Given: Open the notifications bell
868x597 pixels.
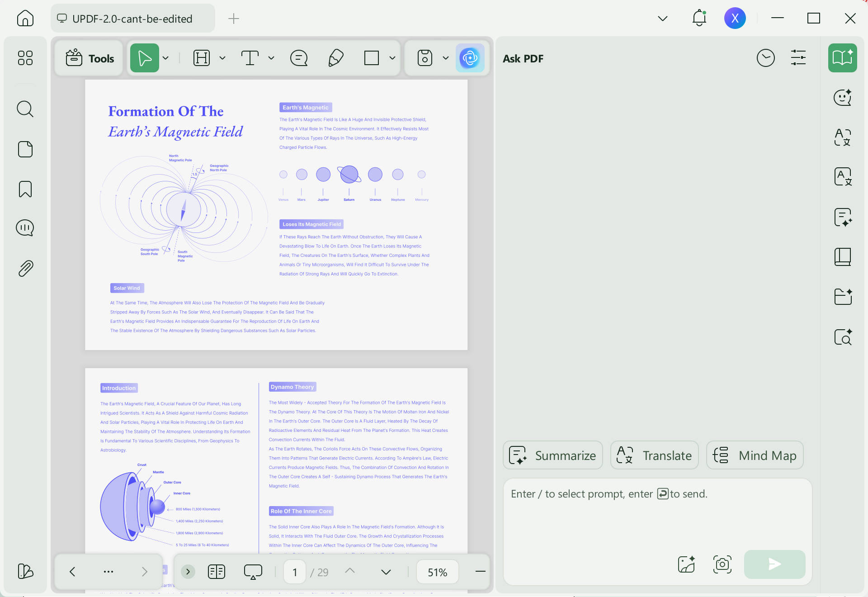Looking at the screenshot, I should pos(699,18).
